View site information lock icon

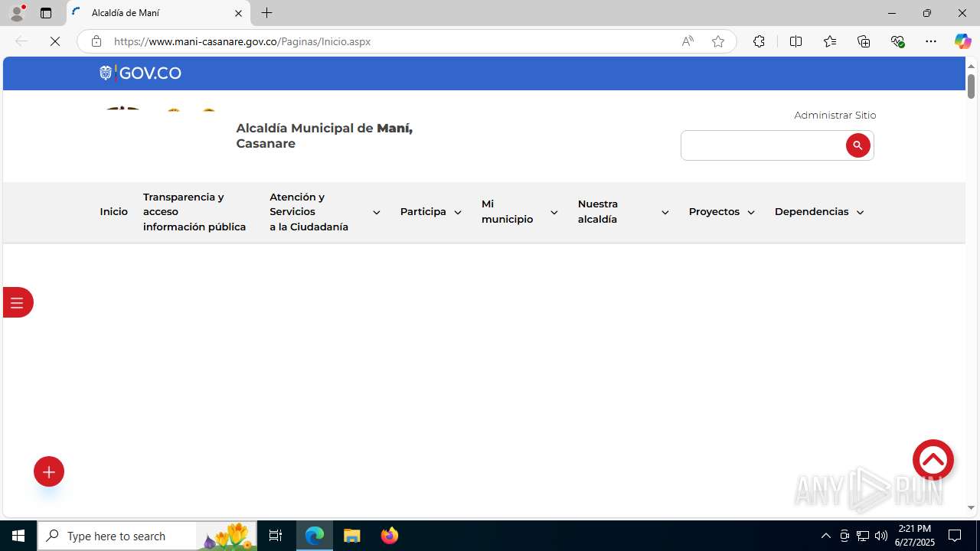click(96, 41)
